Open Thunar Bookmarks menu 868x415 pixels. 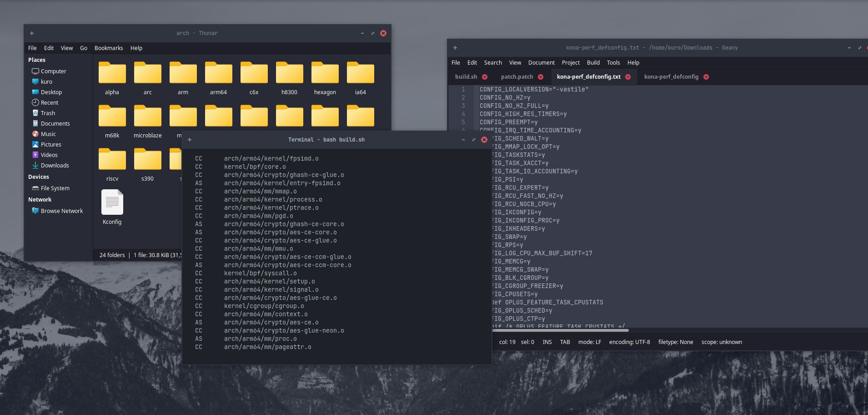[109, 48]
